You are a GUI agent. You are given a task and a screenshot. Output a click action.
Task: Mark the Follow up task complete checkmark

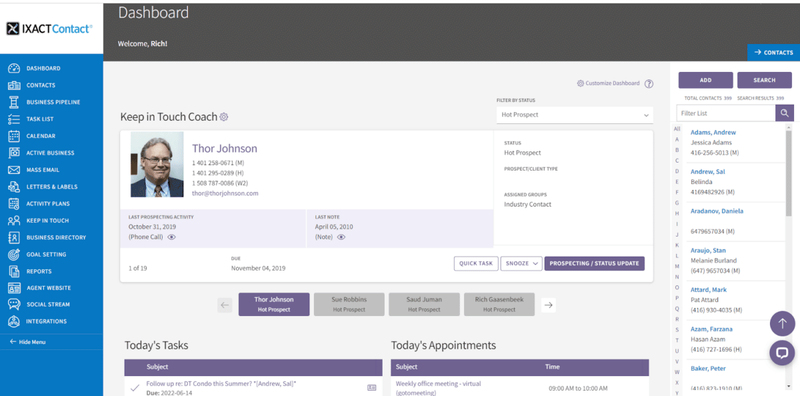(135, 388)
